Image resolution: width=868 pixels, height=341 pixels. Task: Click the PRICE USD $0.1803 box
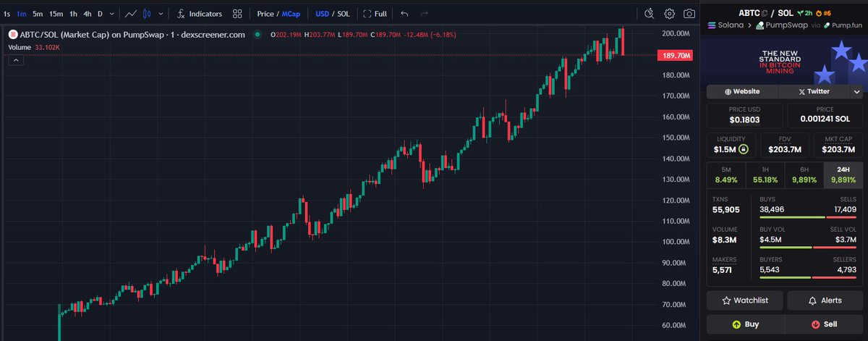coord(745,115)
